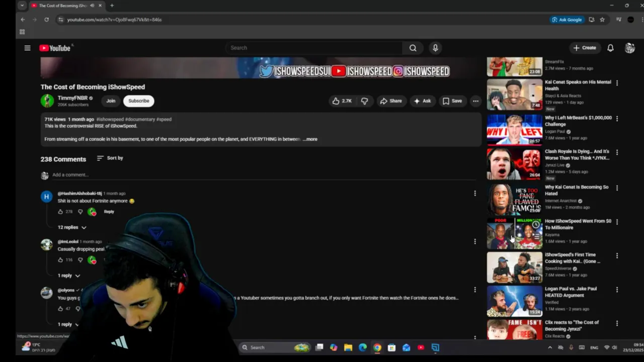
Task: Show hidden system tray icons
Action: point(549,347)
